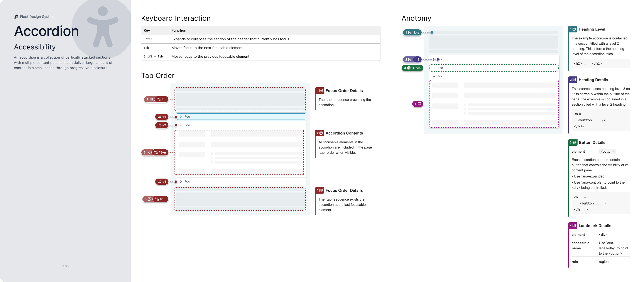The width and height of the screenshot is (644, 282).
Task: Collapse the open Foo row in Anotomy diagram
Action: pos(494,76)
